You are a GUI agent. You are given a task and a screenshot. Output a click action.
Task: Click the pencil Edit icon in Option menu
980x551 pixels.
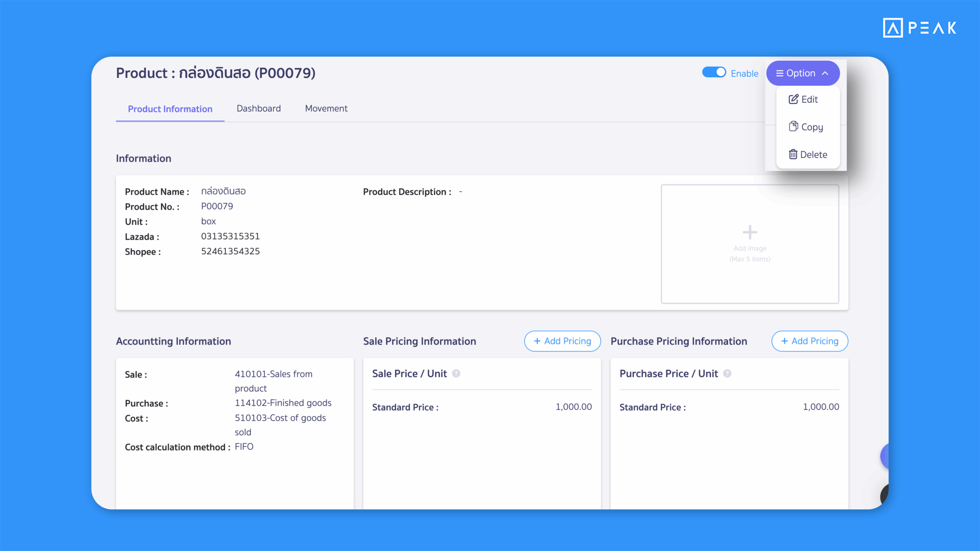793,99
